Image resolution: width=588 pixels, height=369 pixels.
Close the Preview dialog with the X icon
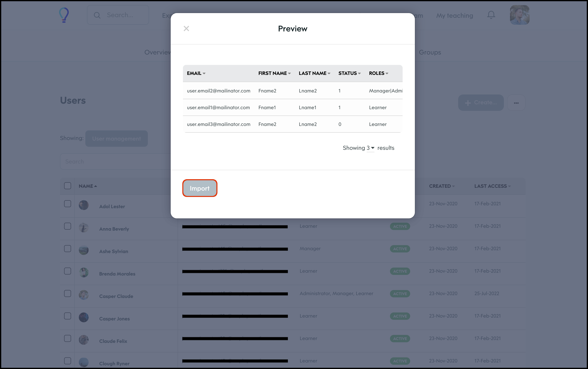tap(186, 29)
